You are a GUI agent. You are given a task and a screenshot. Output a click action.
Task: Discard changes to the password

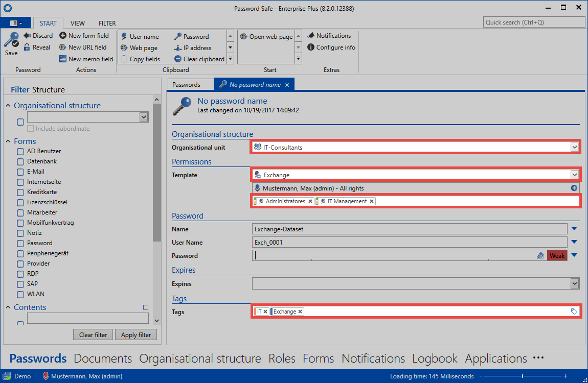coord(38,36)
